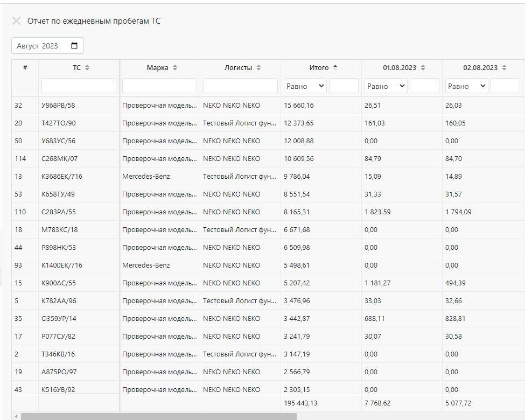Close the daily mileage report panel
Image resolution: width=525 pixels, height=420 pixels.
click(16, 21)
